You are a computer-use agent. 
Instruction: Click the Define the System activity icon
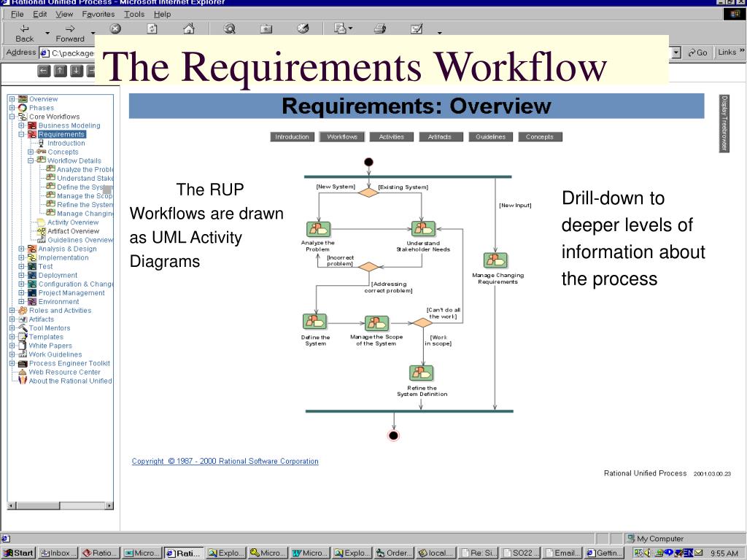point(315,322)
